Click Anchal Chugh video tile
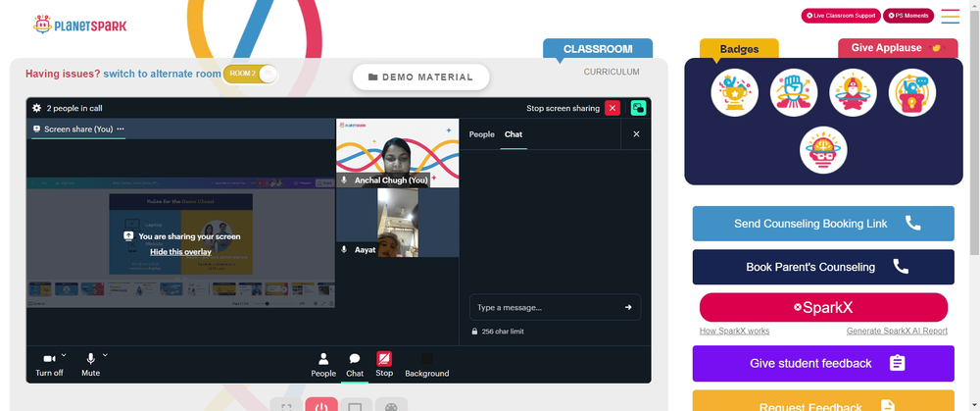The height and width of the screenshot is (411, 980). [x=398, y=153]
